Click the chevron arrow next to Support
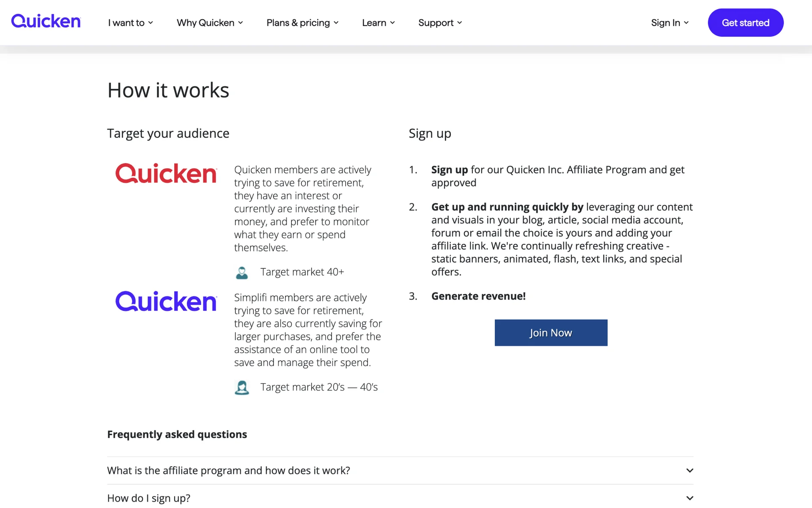Image resolution: width=812 pixels, height=508 pixels. tap(460, 23)
